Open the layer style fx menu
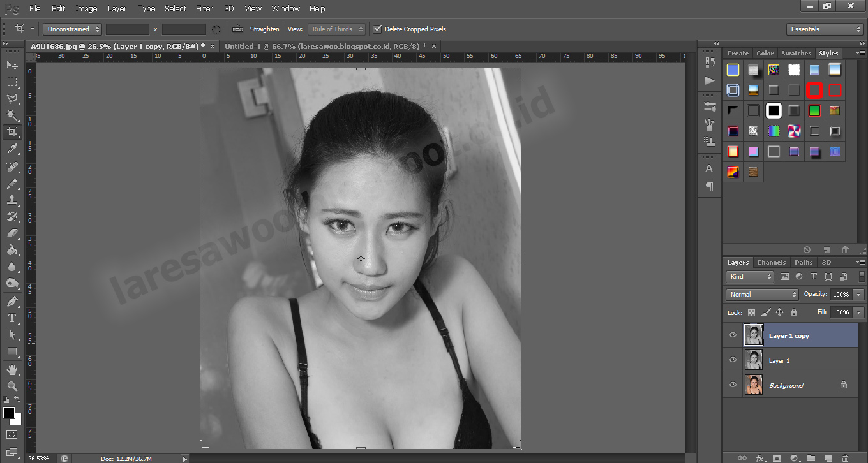868x463 pixels. pyautogui.click(x=760, y=458)
